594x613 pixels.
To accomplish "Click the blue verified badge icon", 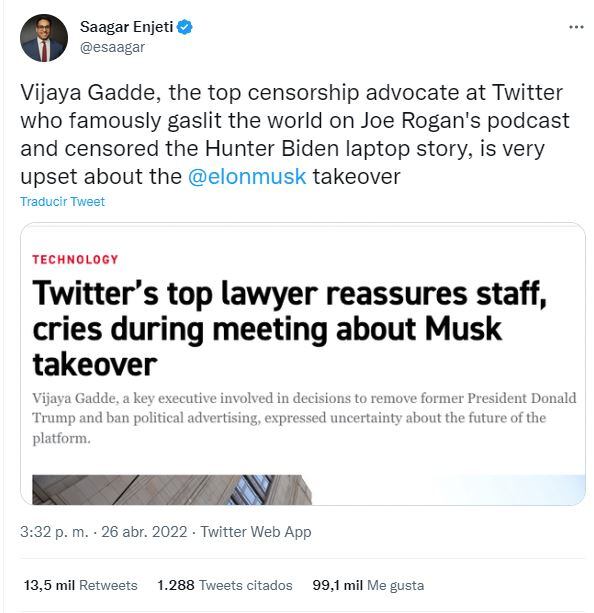I will (x=184, y=27).
